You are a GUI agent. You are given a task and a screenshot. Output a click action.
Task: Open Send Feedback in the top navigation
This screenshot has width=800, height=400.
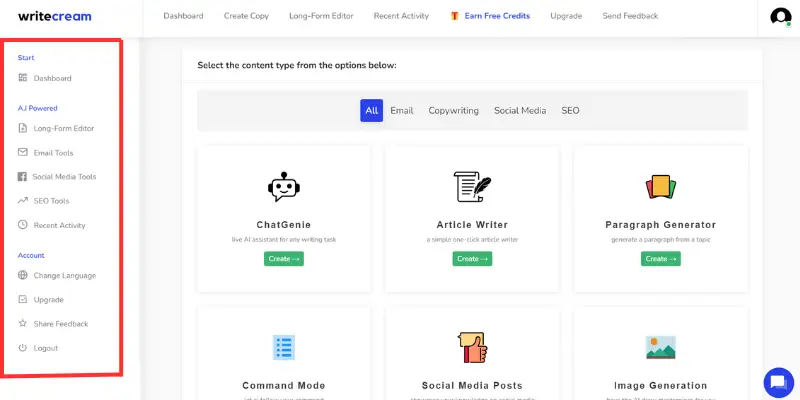pos(631,16)
